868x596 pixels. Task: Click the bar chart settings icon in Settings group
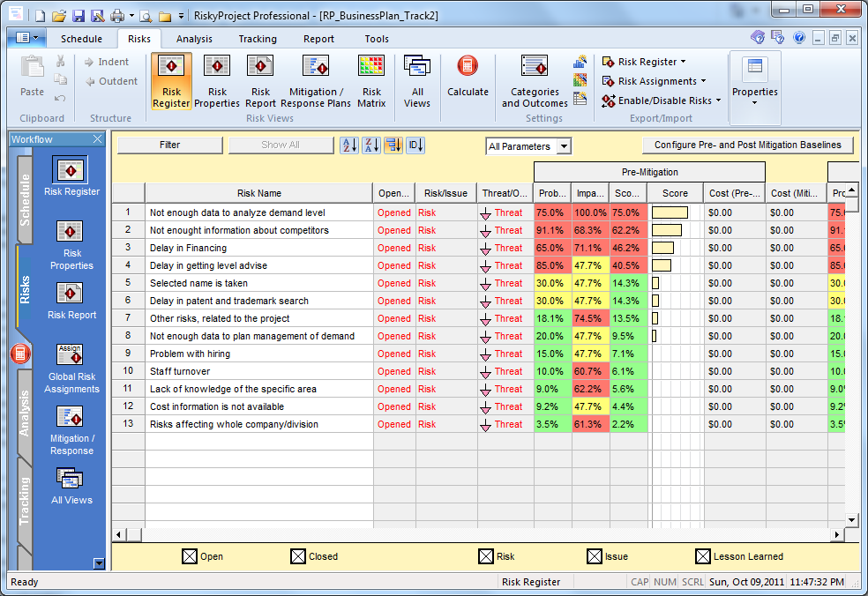(x=580, y=62)
